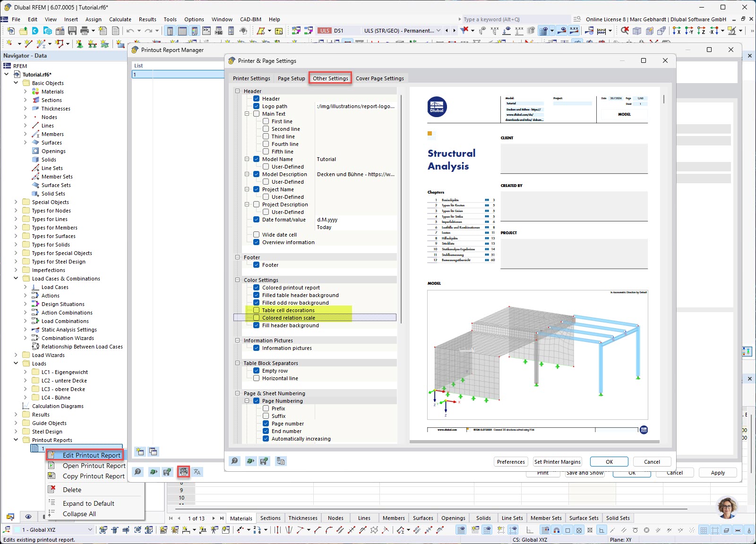This screenshot has width=756, height=544.
Task: Collapse the Header section in Other Settings
Action: click(x=236, y=91)
